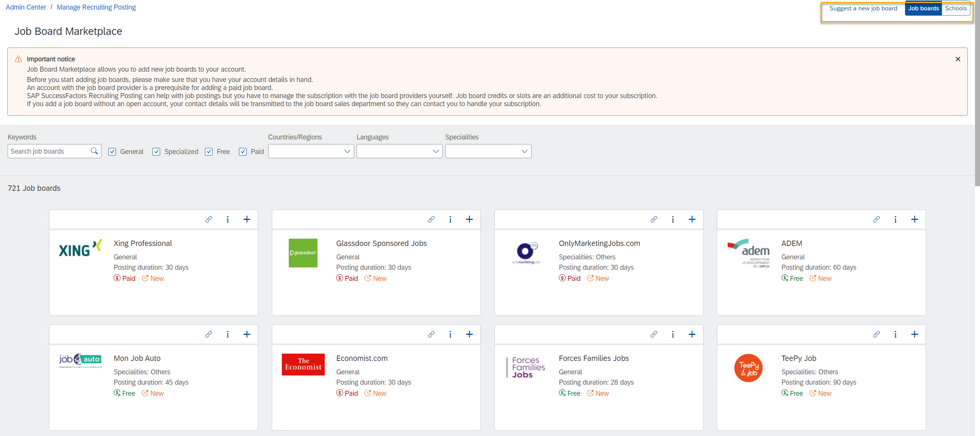Show info for Mon Job Auto

(227, 334)
